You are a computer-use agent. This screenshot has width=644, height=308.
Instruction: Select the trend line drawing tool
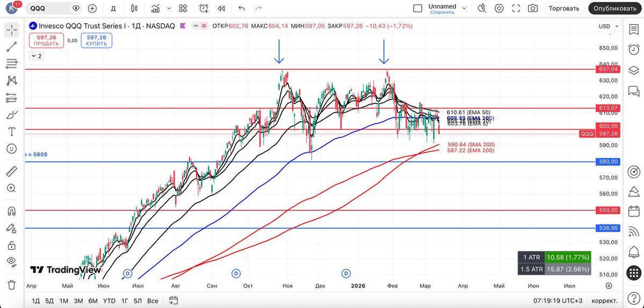click(x=12, y=47)
